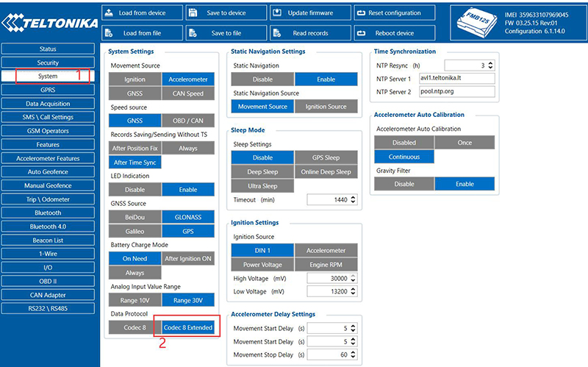Click the Save to device icon
Image resolution: width=588 pixels, height=367 pixels.
tap(193, 13)
